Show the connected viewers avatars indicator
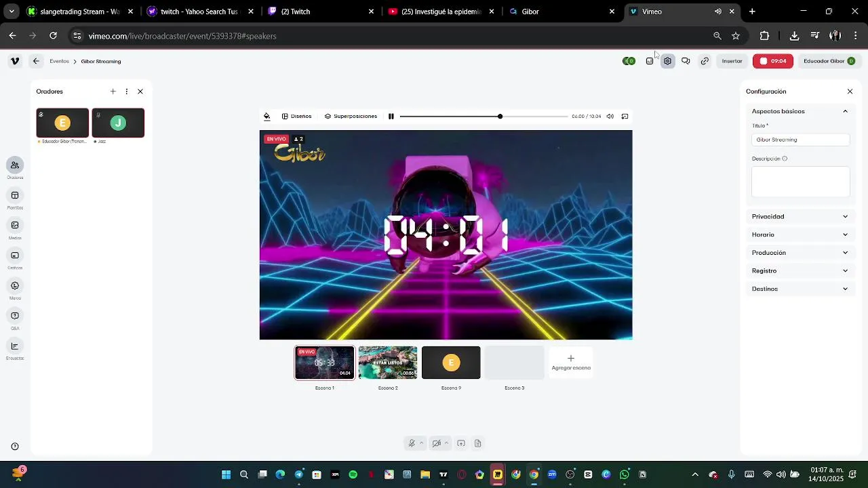The width and height of the screenshot is (868, 488). [x=629, y=61]
